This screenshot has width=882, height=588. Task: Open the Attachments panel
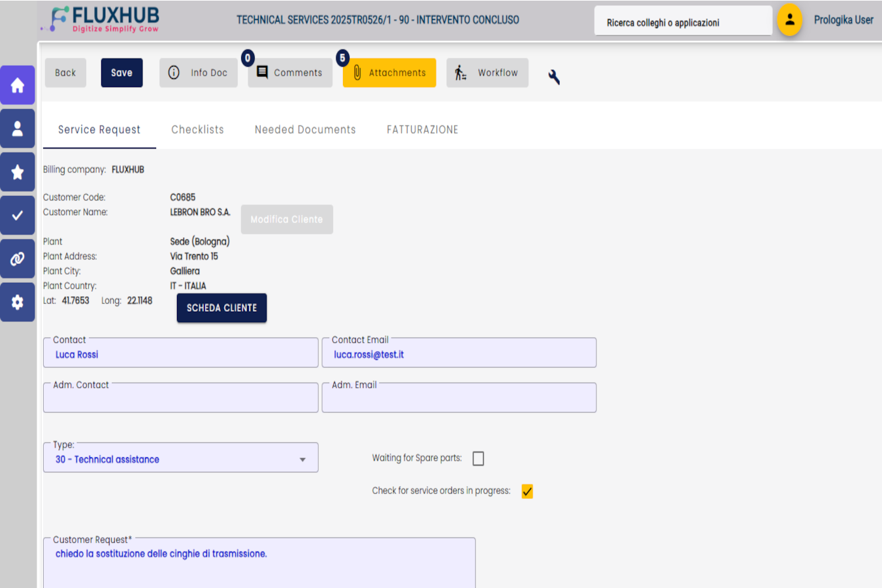(389, 73)
